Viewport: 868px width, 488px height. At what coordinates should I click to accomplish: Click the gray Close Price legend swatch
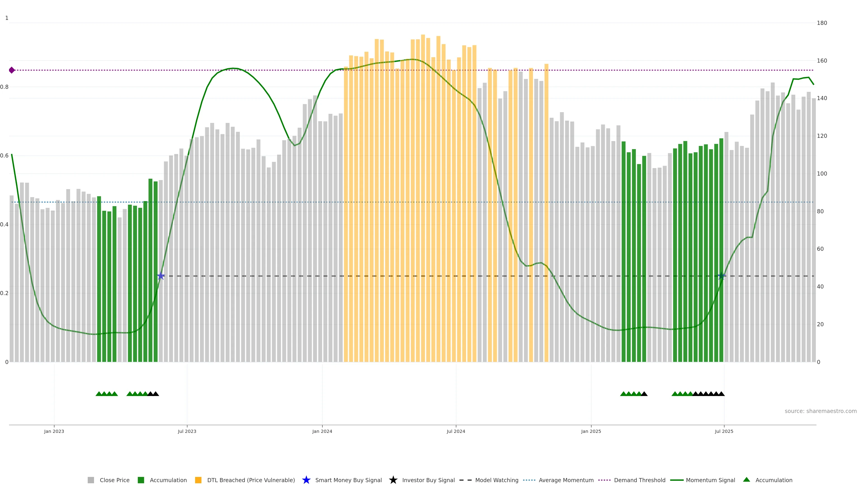click(x=91, y=480)
